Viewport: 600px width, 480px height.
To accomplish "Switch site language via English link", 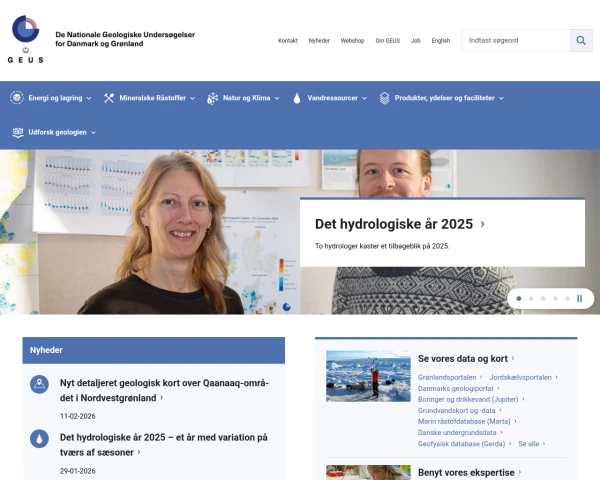I will coord(440,40).
